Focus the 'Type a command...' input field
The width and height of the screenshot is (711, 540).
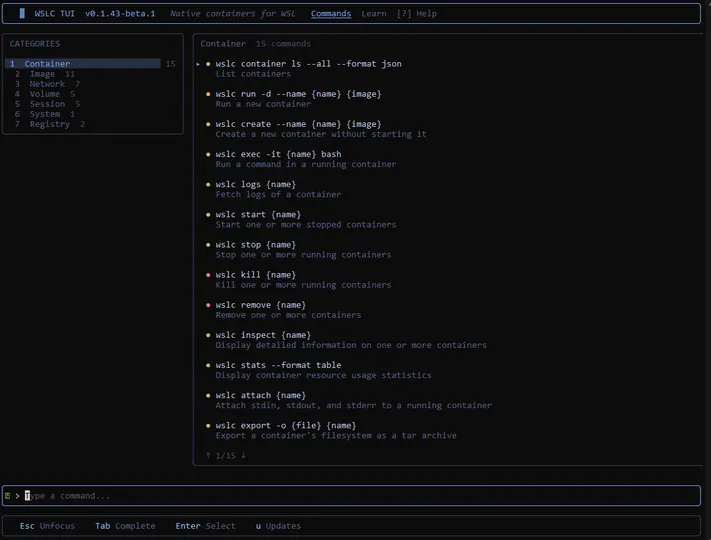pos(351,496)
